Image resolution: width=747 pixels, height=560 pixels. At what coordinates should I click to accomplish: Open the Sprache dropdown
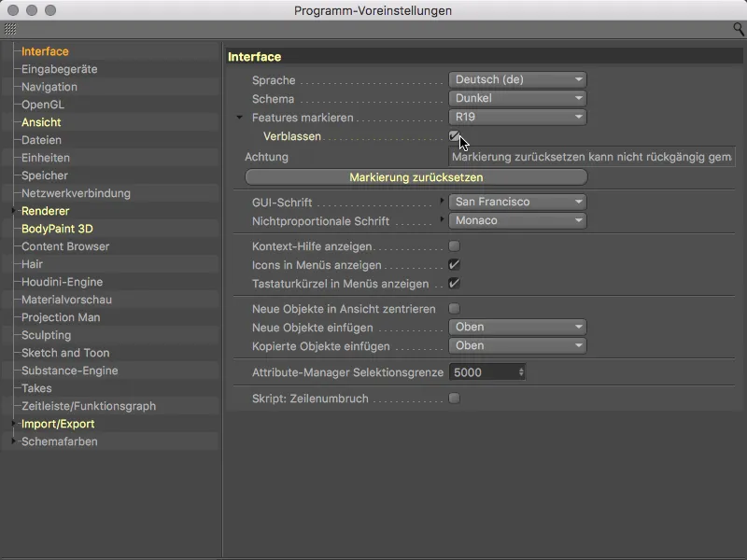(x=517, y=79)
